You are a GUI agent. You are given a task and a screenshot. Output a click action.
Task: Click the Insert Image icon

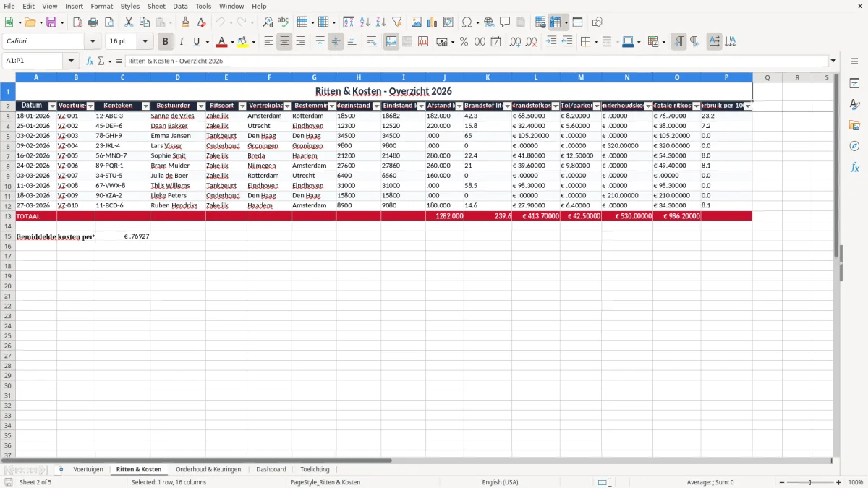point(417,22)
